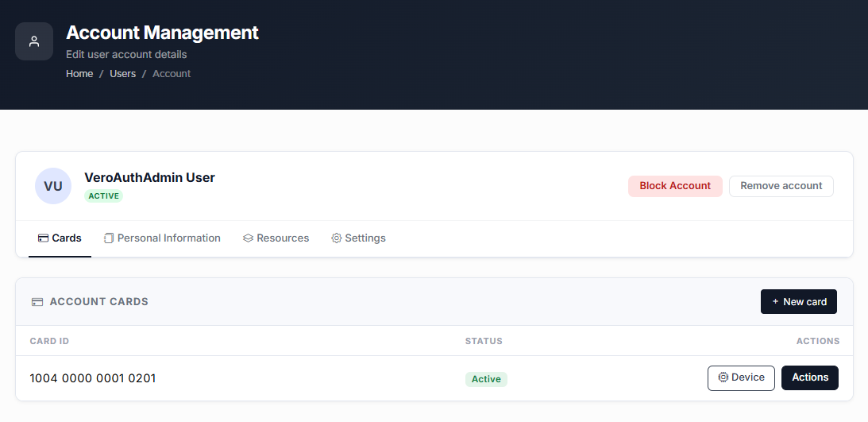Block the VeroAuthAdmin account
868x422 pixels.
pos(675,186)
